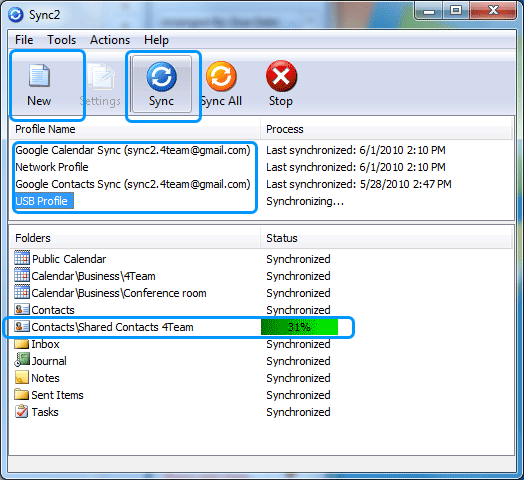524x480 pixels.
Task: Click Last synchronized 5/28/2010 2:47 PM
Action: [x=359, y=184]
